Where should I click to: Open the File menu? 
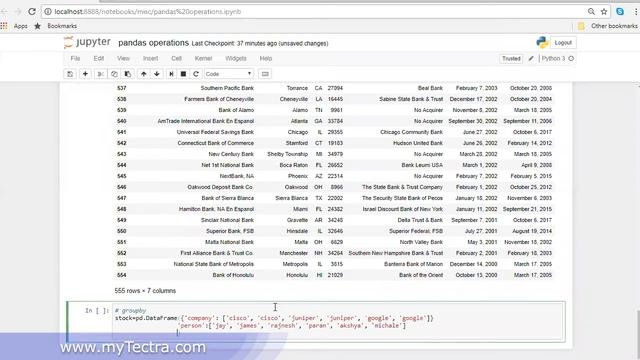pyautogui.click(x=75, y=58)
